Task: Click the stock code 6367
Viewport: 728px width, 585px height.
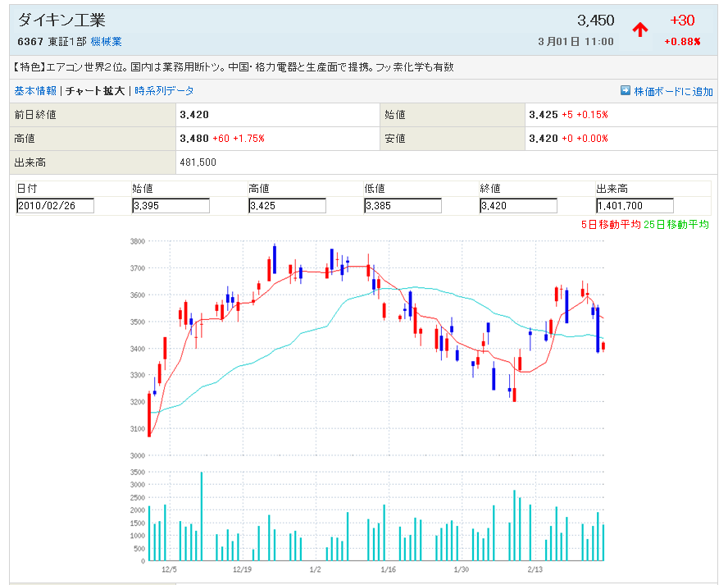Action: [30, 42]
